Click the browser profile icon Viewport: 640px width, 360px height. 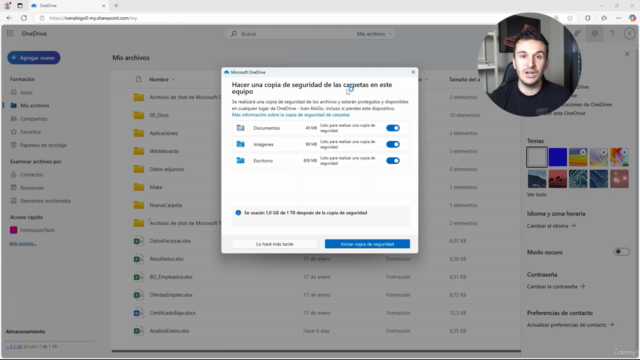pyautogui.click(x=7, y=6)
